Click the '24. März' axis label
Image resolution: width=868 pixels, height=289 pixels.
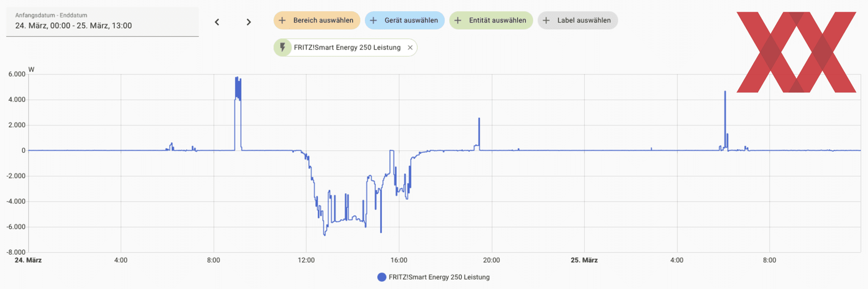28,260
